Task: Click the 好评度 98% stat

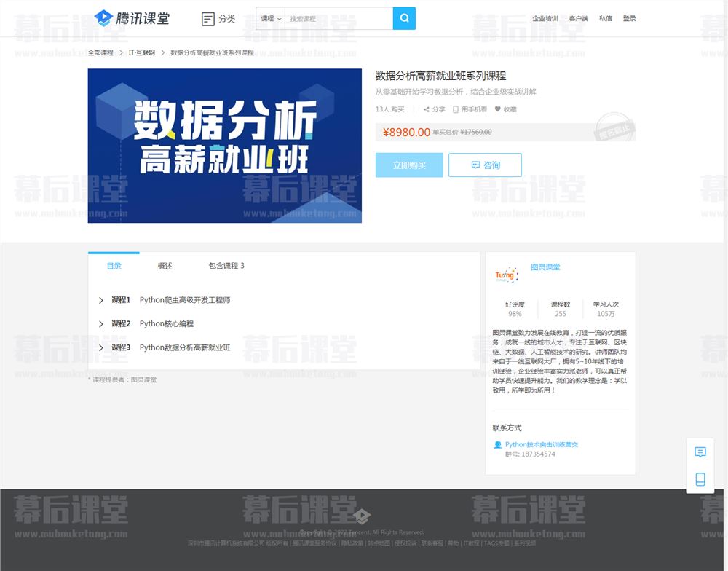Action: click(515, 309)
